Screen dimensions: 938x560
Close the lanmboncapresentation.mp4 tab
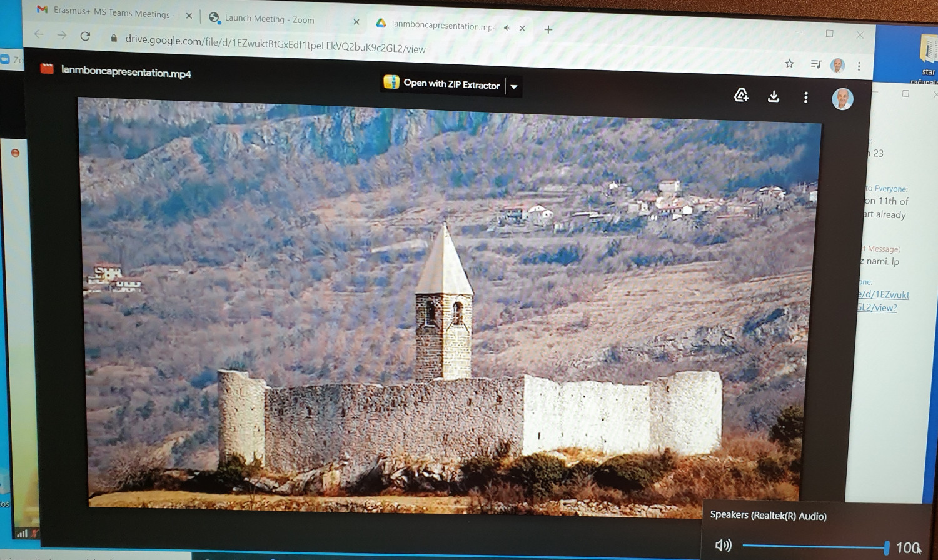click(x=522, y=28)
